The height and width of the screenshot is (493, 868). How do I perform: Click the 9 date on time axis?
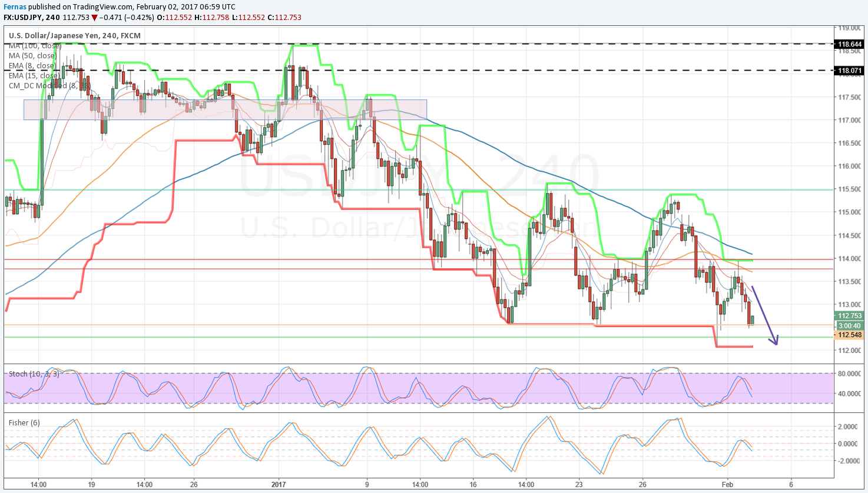(367, 485)
